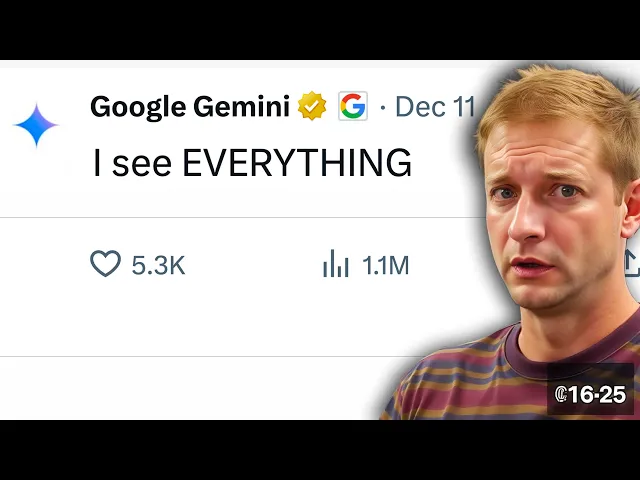Click the Google G affiliation badge
The image size is (640, 480).
point(353,106)
